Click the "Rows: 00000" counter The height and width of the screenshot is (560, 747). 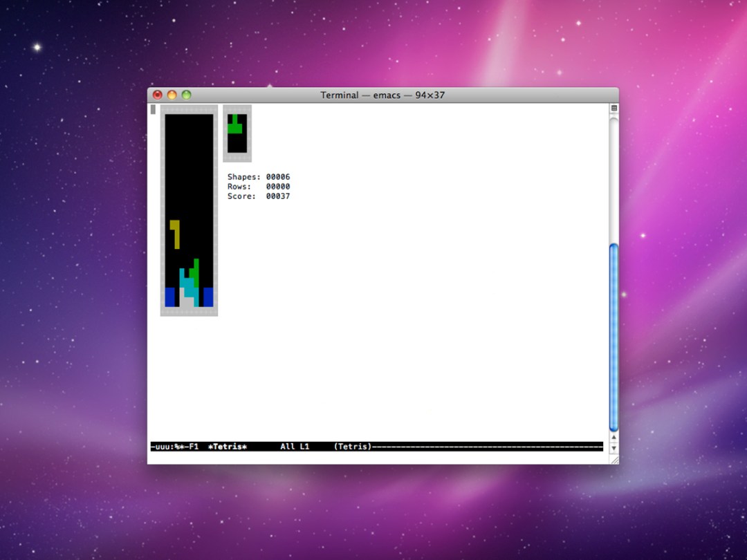pos(259,186)
